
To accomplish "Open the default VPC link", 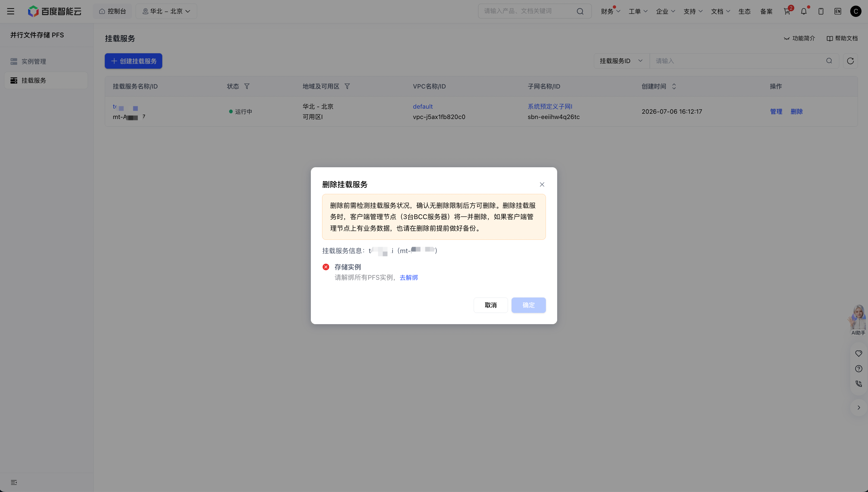I will coord(423,107).
